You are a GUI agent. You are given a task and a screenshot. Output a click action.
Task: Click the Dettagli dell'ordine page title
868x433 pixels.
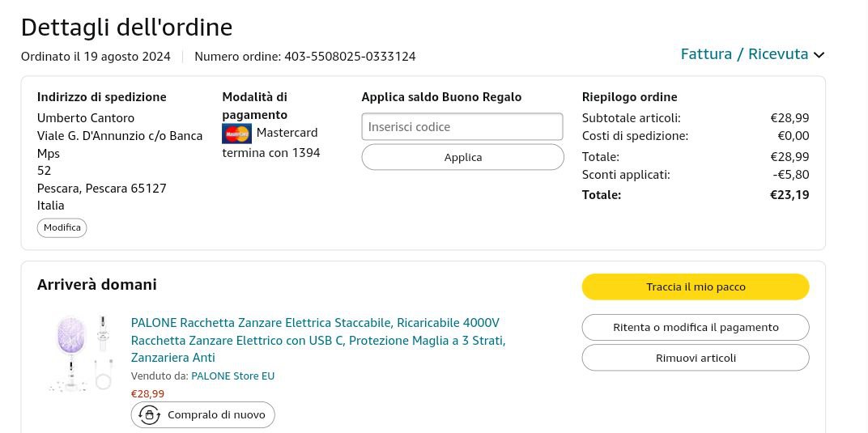[126, 28]
